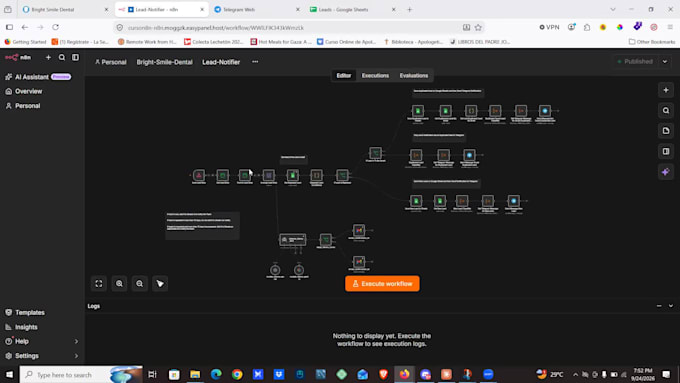The height and width of the screenshot is (383, 680).
Task: Open the VPN toolbar button
Action: click(549, 27)
